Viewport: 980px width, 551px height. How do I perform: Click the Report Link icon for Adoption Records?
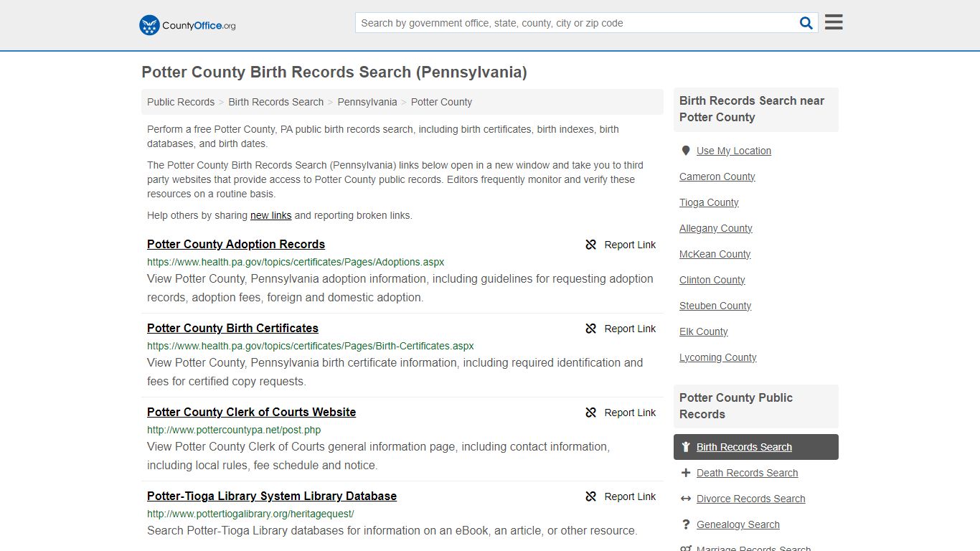point(591,245)
